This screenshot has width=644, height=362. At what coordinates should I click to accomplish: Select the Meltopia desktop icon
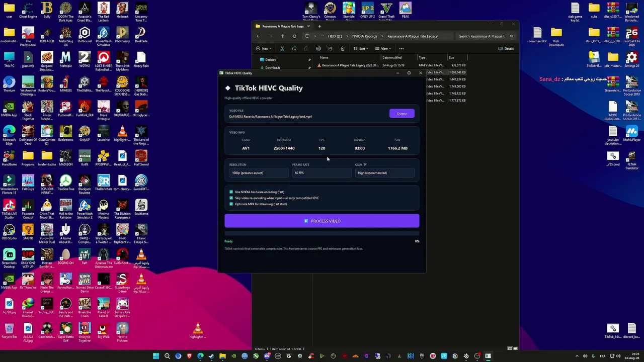coord(66,60)
